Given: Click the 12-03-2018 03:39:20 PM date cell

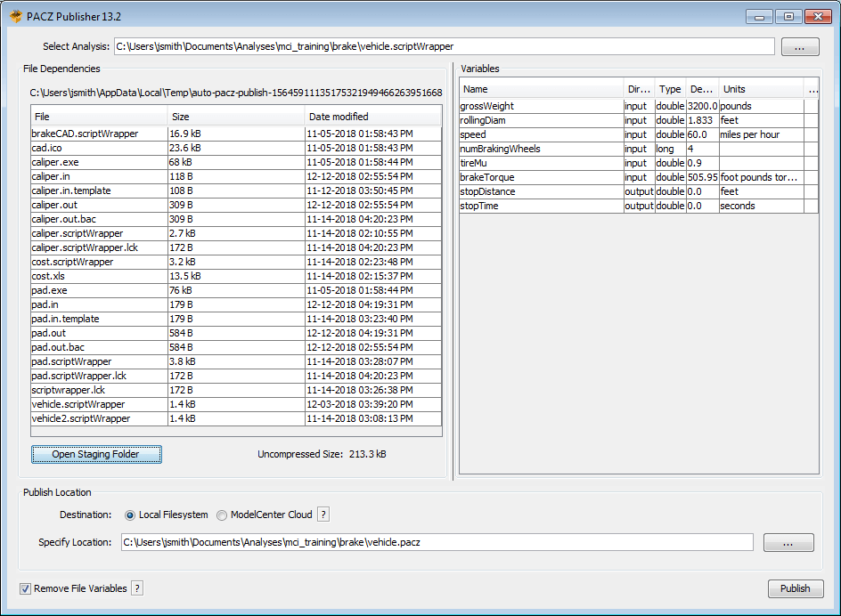Looking at the screenshot, I should [373, 404].
